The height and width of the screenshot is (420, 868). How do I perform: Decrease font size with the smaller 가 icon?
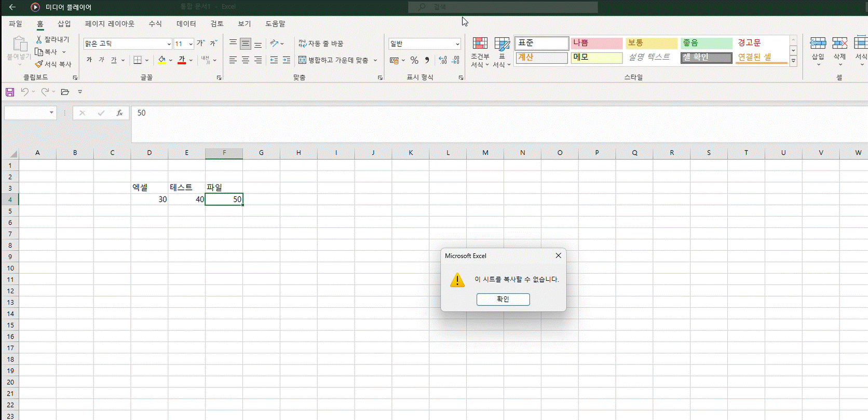(213, 44)
